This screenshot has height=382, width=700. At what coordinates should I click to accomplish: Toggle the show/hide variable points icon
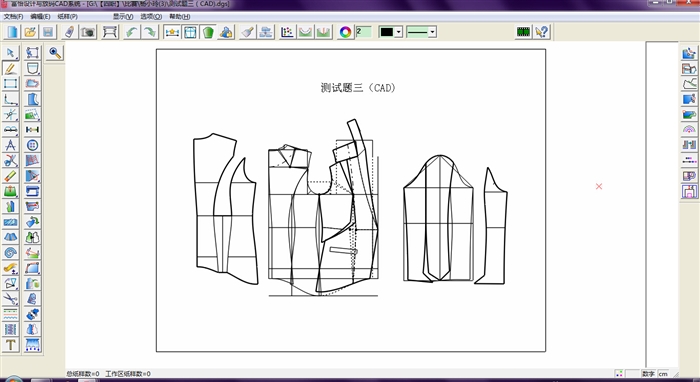coord(172,32)
